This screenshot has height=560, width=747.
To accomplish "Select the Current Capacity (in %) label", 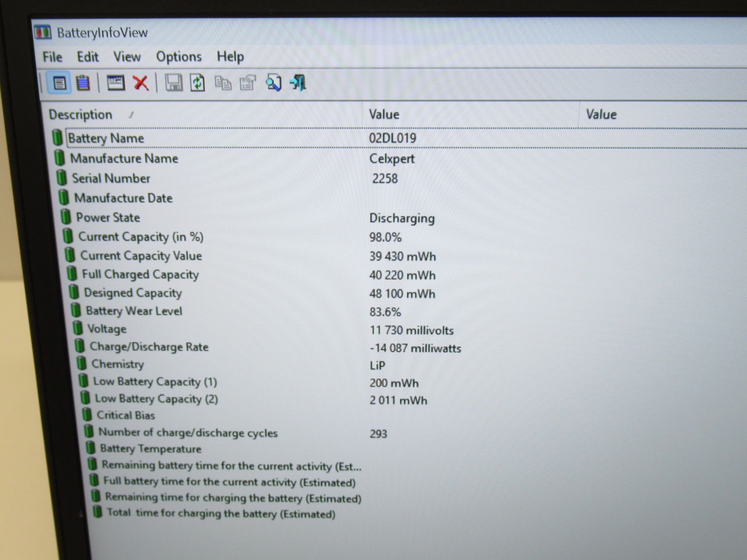I will point(141,237).
